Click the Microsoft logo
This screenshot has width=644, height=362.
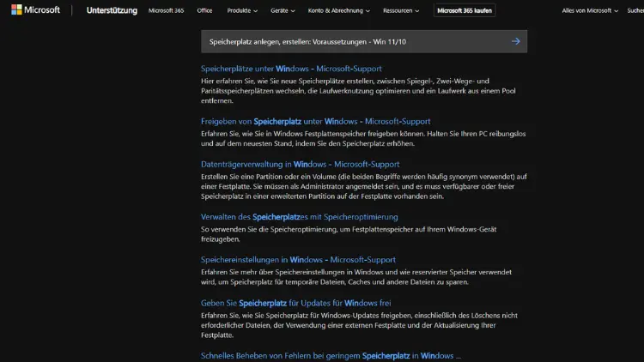coord(36,9)
